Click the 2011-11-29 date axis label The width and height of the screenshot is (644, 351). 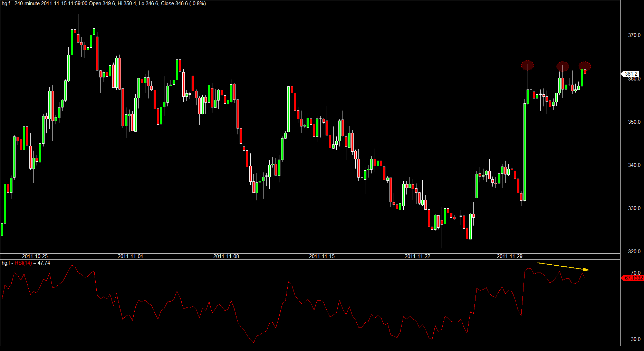tap(510, 256)
